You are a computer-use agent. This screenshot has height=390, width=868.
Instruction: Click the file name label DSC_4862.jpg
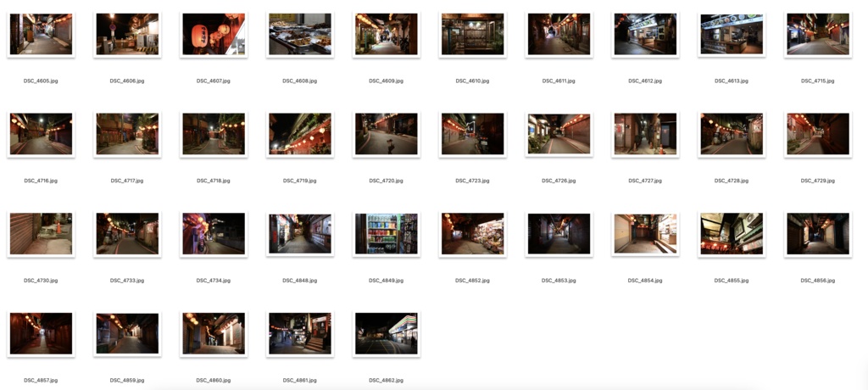click(x=387, y=380)
